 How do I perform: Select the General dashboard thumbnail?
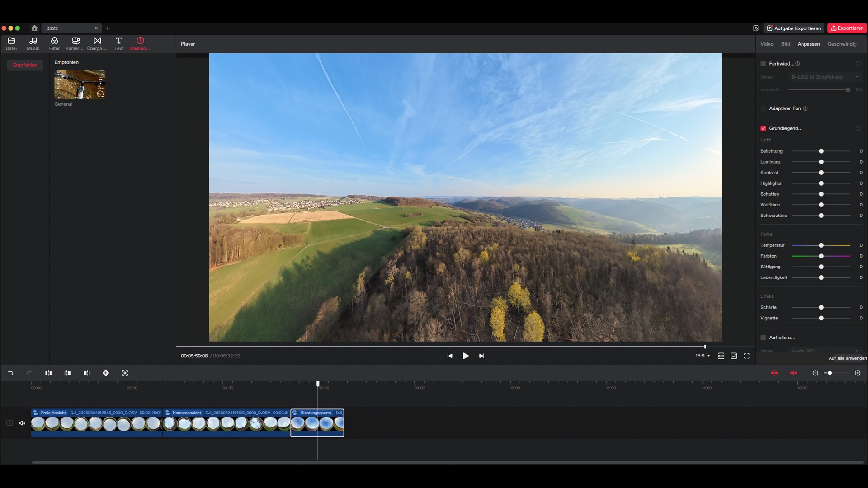tap(80, 84)
